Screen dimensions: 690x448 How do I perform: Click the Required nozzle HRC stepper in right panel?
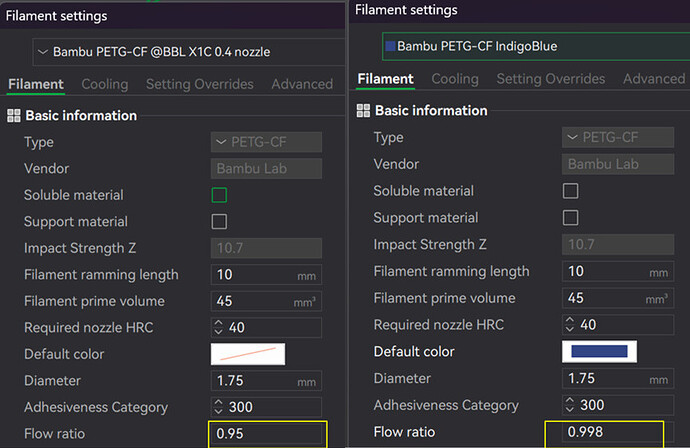tap(569, 324)
